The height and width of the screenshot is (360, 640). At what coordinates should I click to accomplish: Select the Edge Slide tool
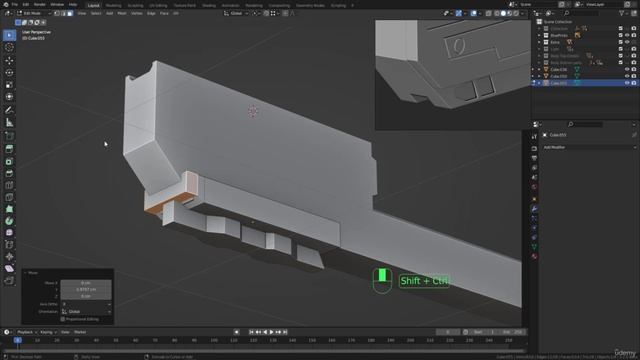pyautogui.click(x=9, y=244)
